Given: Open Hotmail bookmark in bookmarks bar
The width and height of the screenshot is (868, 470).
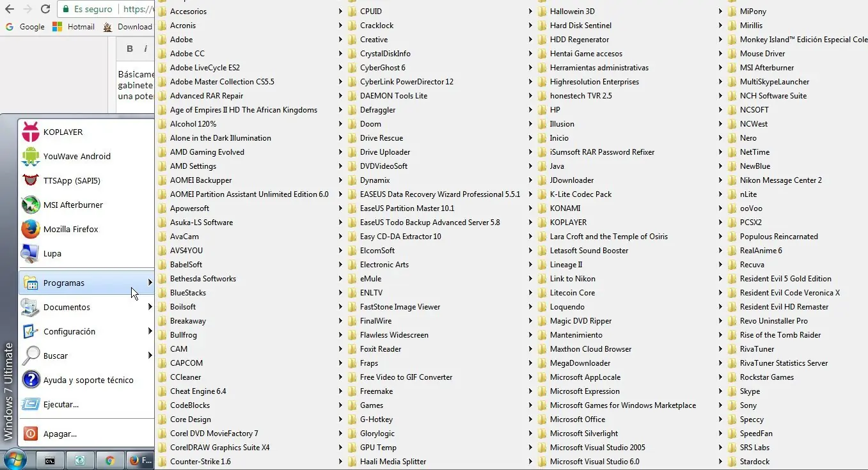Looking at the screenshot, I should coord(74,27).
